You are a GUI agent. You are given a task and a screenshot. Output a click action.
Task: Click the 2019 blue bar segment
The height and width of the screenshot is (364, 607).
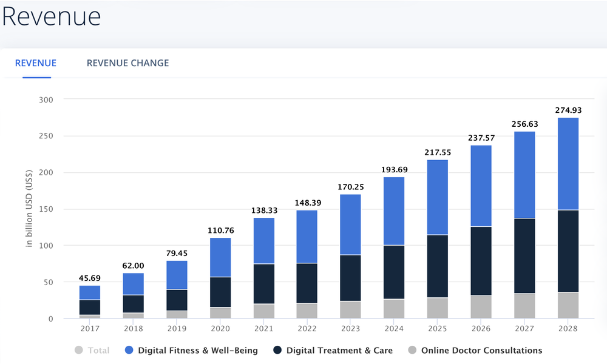click(x=177, y=275)
